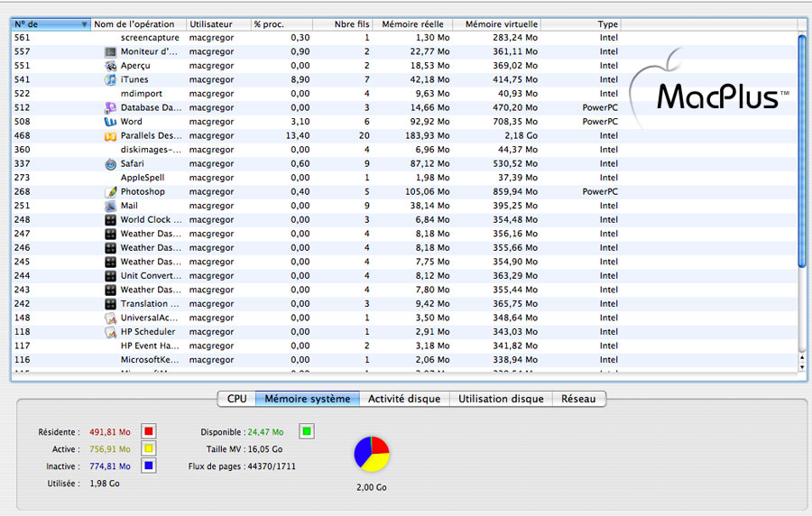Image resolution: width=812 pixels, height=516 pixels.
Task: Click icon of process 243 Weather Dashboard
Action: pos(110,290)
